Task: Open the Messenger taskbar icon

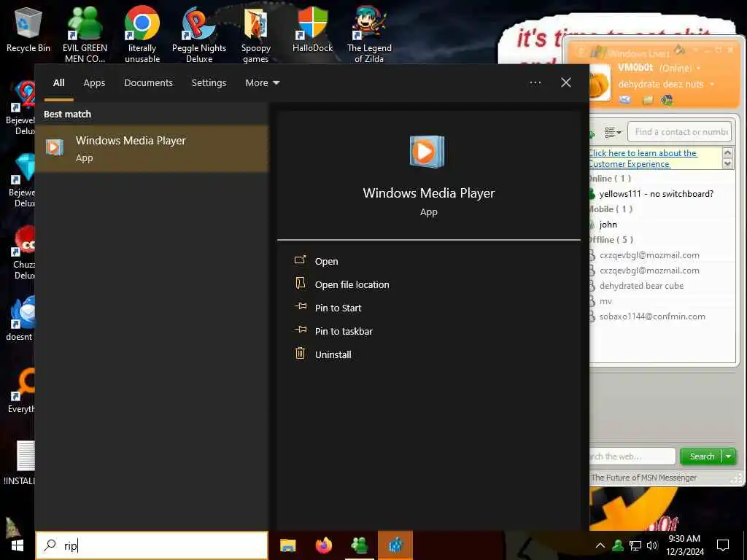Action: (359, 545)
